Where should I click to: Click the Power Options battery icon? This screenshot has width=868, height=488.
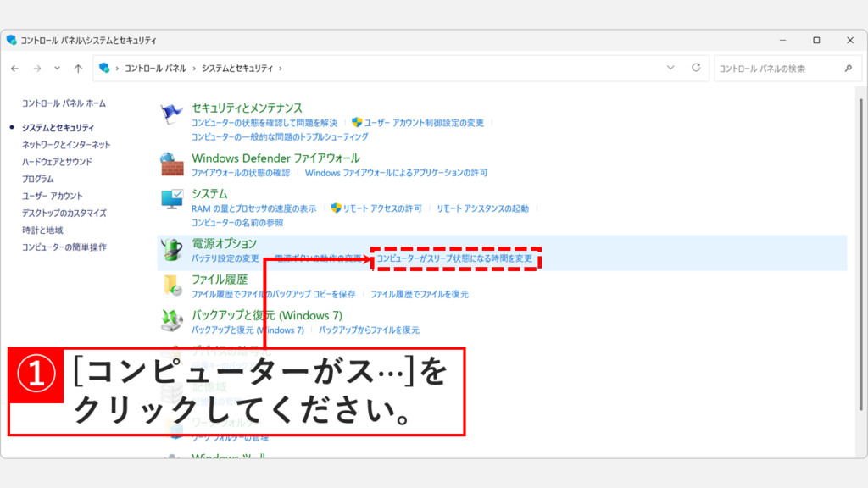(x=170, y=249)
